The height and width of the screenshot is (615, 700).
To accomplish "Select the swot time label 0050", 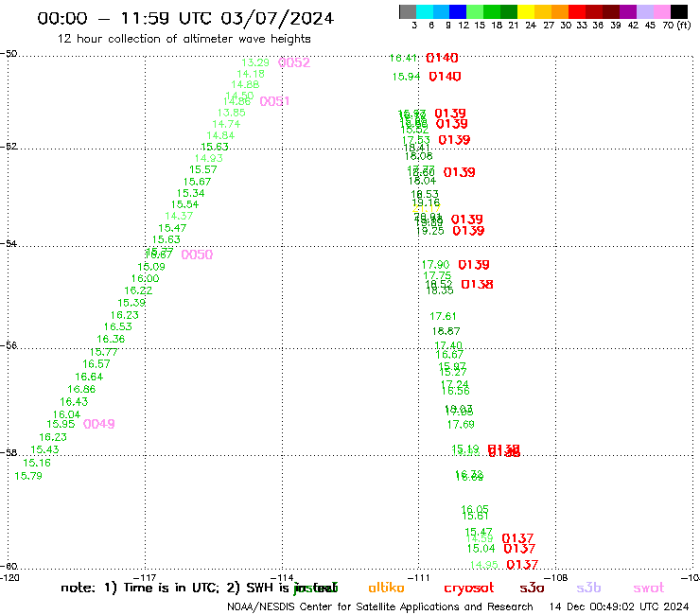I will [x=197, y=255].
